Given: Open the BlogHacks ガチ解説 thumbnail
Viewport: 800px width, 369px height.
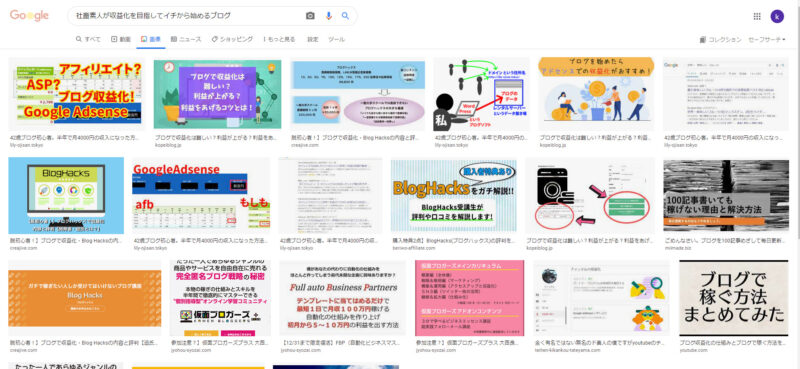Looking at the screenshot, I should 454,194.
